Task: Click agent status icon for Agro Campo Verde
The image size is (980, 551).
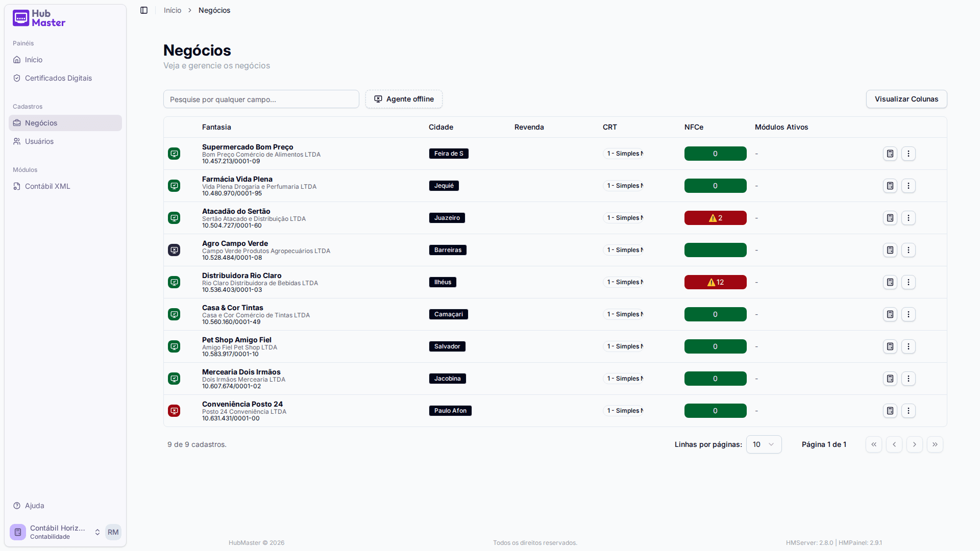Action: click(x=174, y=250)
